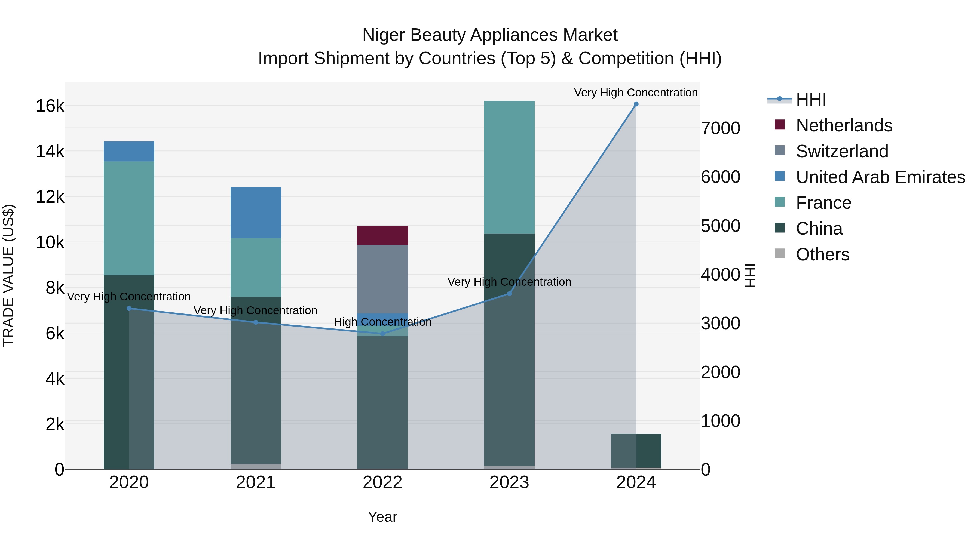Click the 'Very High Concentration' label for 2023
The image size is (980, 551).
click(509, 282)
